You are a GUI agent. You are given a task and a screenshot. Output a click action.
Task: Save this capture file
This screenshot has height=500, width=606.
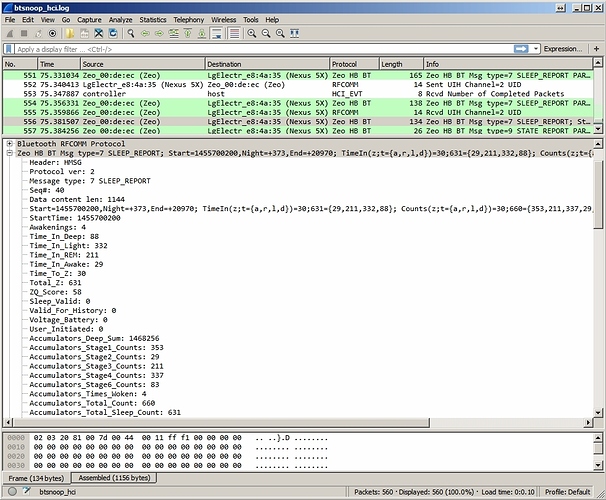[84, 34]
